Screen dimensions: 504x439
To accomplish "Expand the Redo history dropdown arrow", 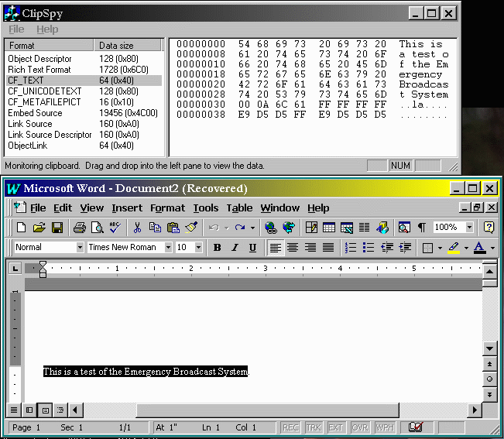I will 252,228.
